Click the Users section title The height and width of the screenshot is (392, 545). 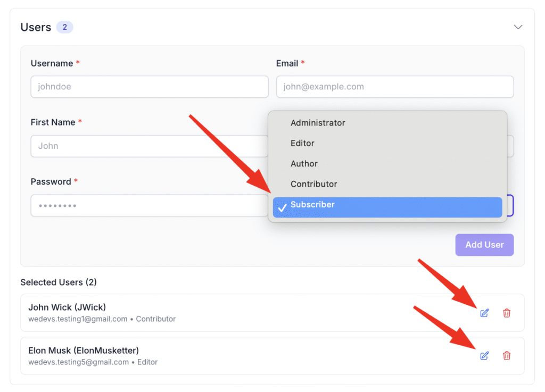pyautogui.click(x=36, y=27)
